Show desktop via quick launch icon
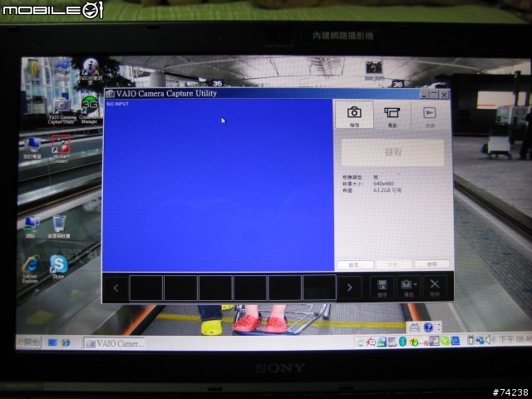 (52, 343)
